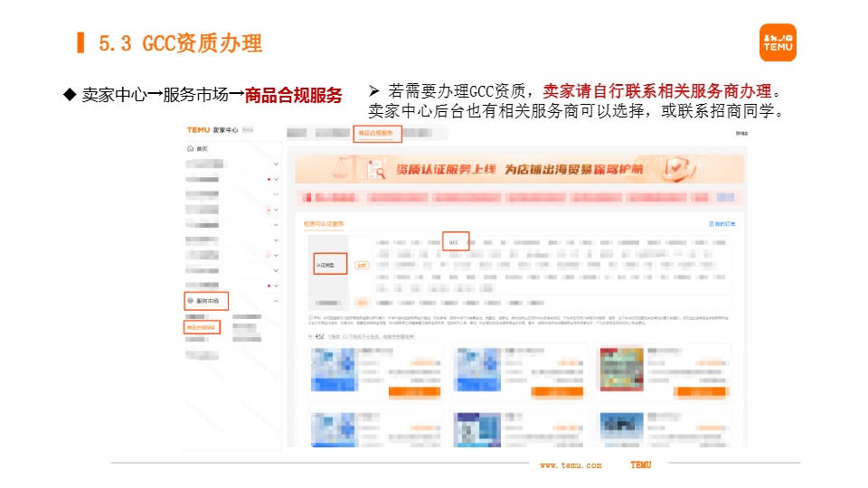
Task: Open 首页 home icon in sidebar
Action: pyautogui.click(x=191, y=149)
